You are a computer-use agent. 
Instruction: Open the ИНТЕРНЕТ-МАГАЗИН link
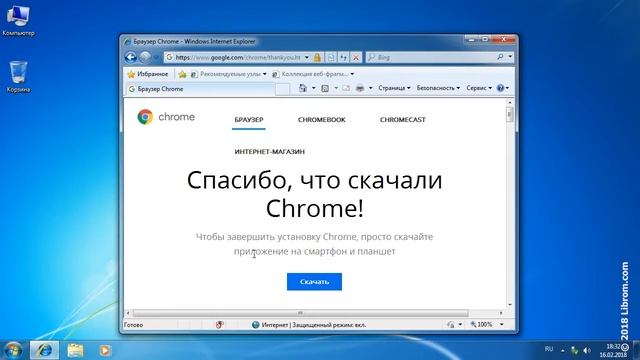click(x=269, y=152)
